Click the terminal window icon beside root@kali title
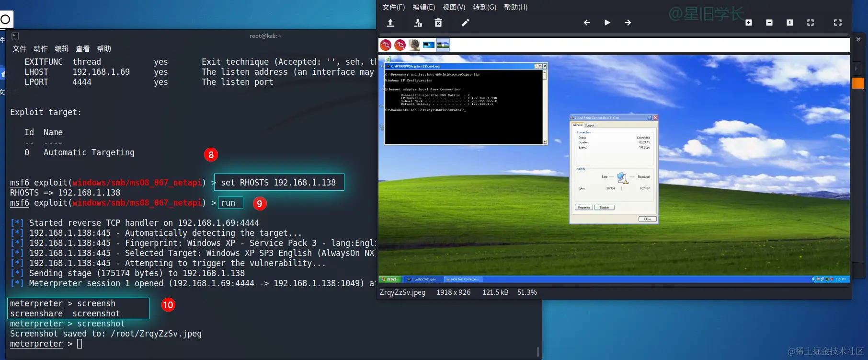868x360 pixels. [15, 36]
